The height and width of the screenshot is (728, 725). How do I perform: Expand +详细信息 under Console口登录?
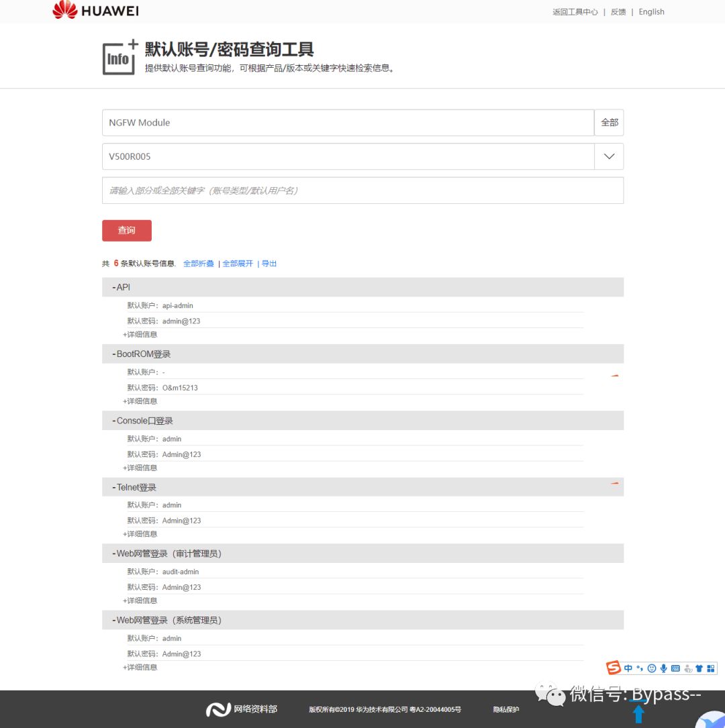[140, 468]
